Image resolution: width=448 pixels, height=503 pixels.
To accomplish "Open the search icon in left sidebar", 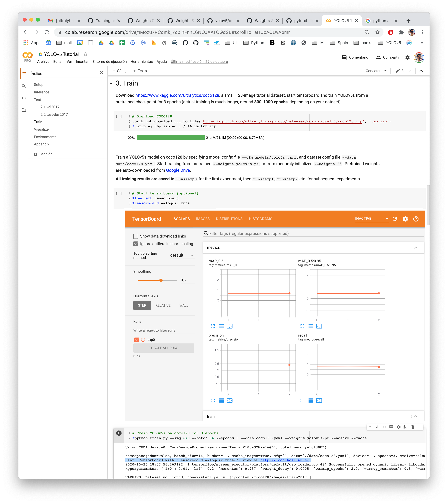I will [x=24, y=86].
